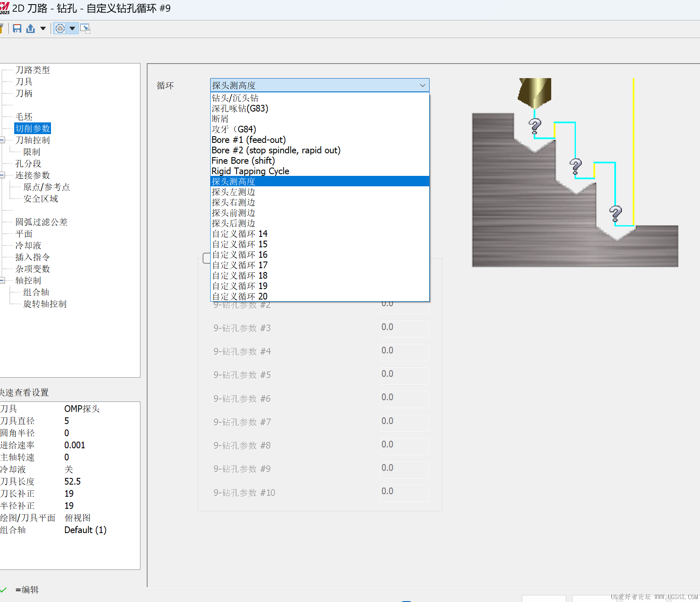Collapse the 轴控制 tree expander
700x602 pixels.
[3, 281]
